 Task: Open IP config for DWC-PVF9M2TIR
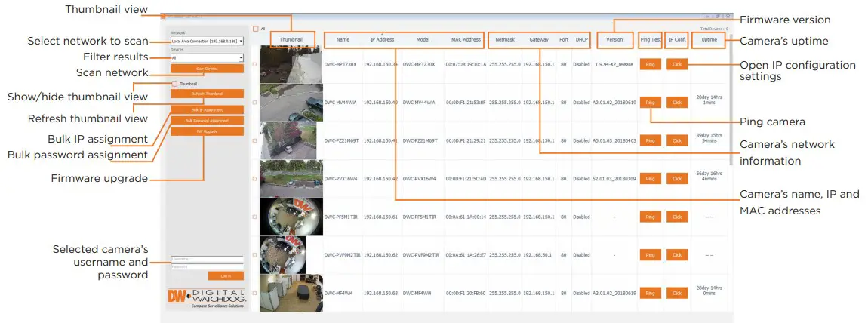[x=677, y=255]
